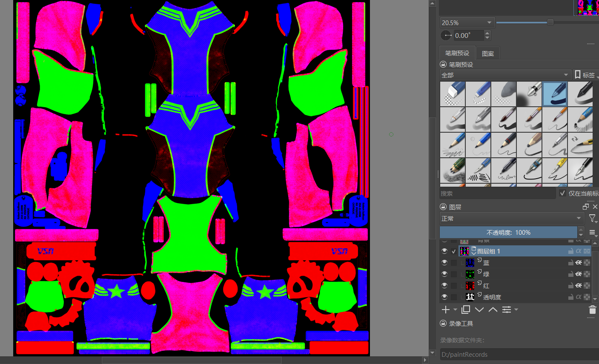The width and height of the screenshot is (599, 364).
Task: Duplicate the current layer
Action: tap(466, 310)
